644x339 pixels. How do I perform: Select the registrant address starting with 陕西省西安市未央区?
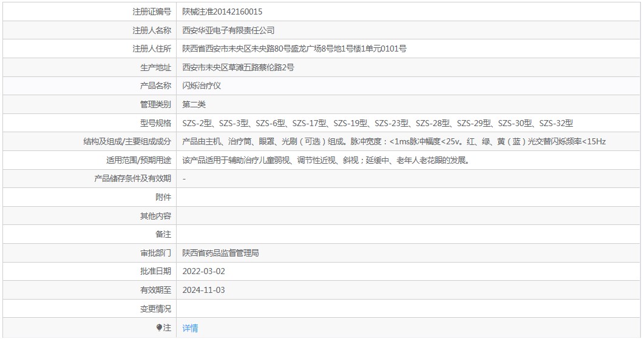pyautogui.click(x=294, y=49)
